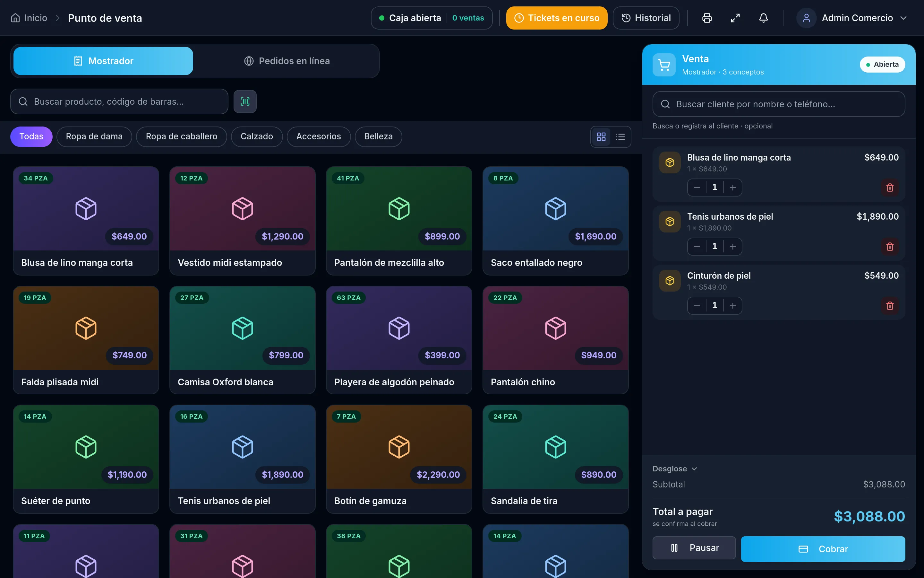Focus the product search field

[119, 101]
